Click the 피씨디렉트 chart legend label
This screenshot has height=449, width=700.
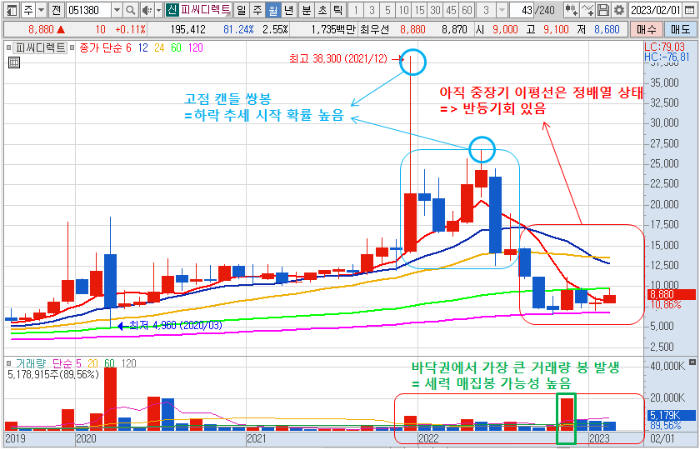[40, 47]
